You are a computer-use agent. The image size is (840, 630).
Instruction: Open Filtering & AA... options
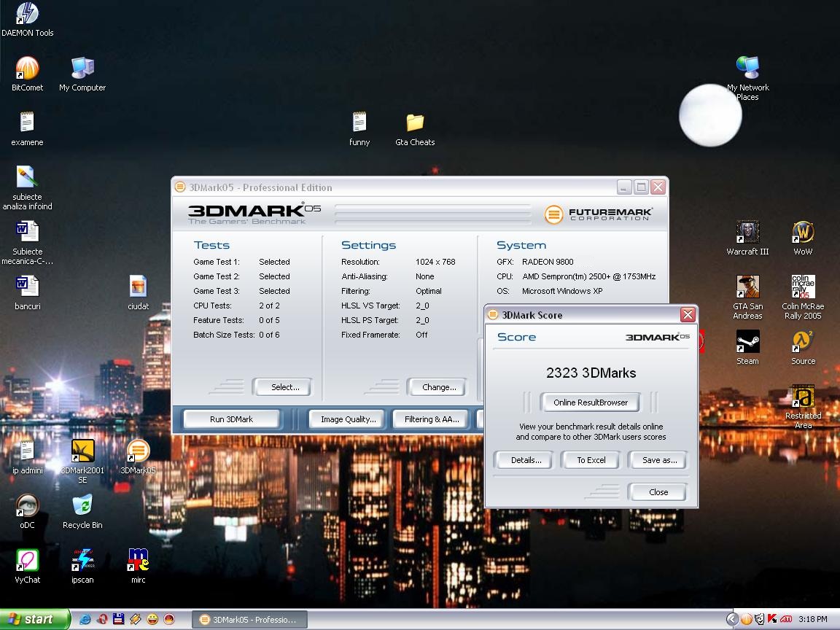[x=432, y=419]
